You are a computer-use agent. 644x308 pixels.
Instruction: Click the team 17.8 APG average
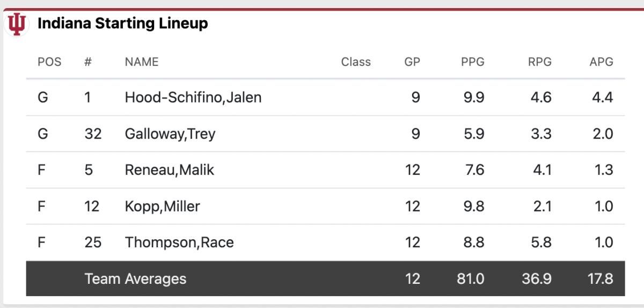pos(599,279)
